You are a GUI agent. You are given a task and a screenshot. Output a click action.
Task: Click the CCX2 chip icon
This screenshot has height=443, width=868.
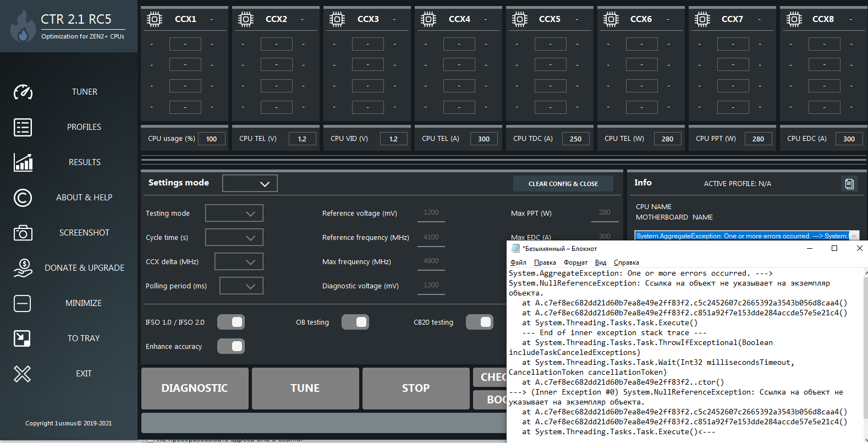(x=246, y=19)
